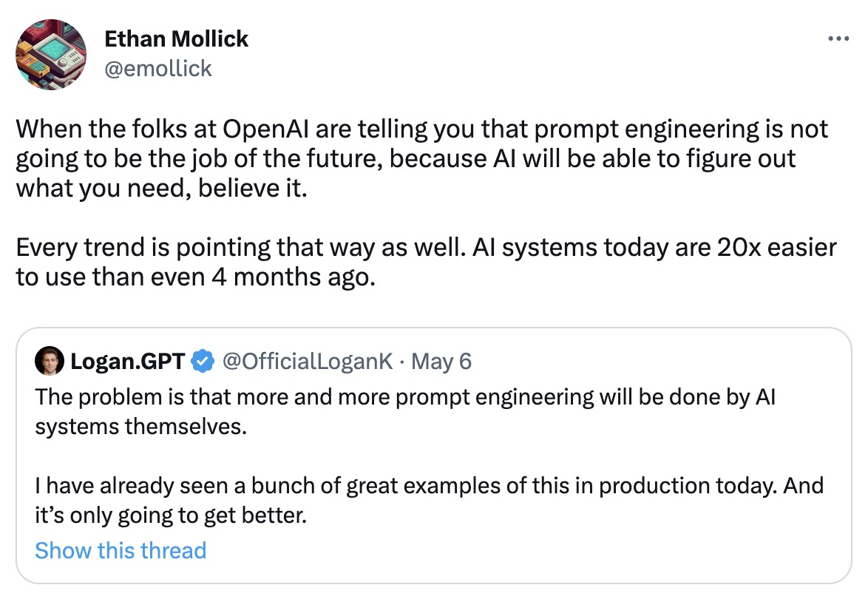The width and height of the screenshot is (868, 602).
Task: Open the tweet's three-dot more options menu
Action: (838, 39)
